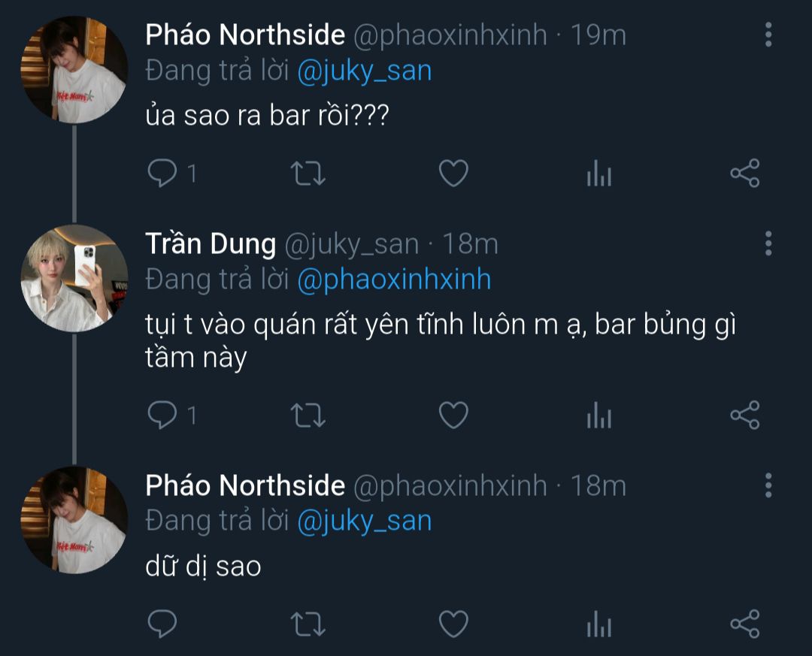Open Trần Dung's profile picture

coord(74,277)
